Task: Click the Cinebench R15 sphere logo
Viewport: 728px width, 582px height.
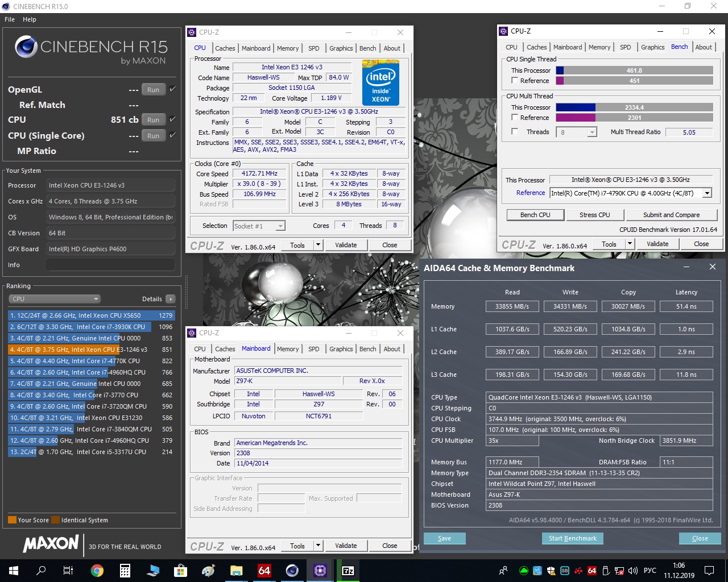Action: point(26,47)
